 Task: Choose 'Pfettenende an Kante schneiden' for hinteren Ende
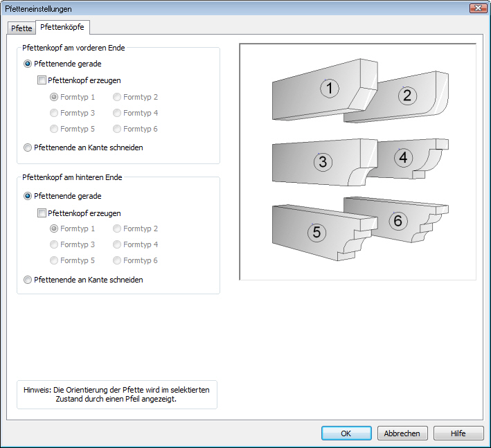tap(83, 280)
